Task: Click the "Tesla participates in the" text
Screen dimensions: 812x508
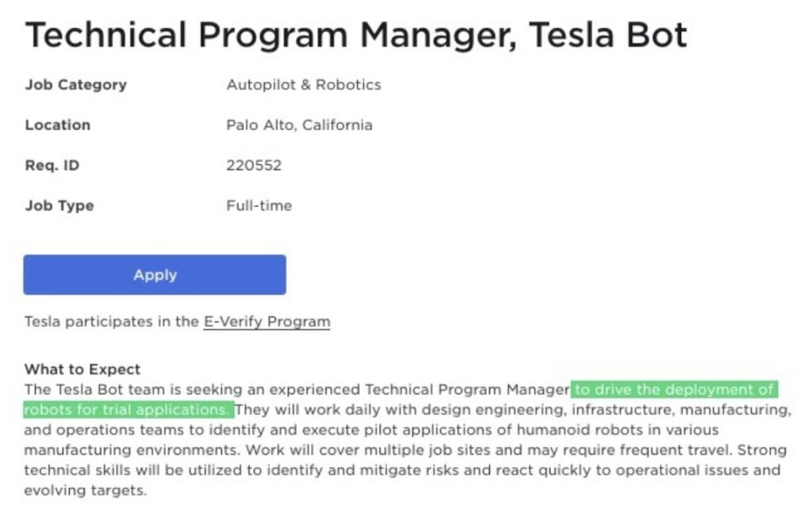Action: 111,321
